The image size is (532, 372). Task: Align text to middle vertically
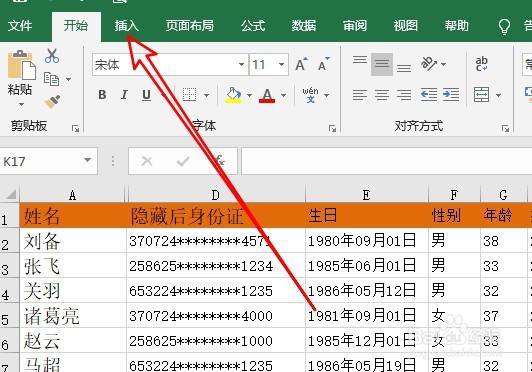382,64
